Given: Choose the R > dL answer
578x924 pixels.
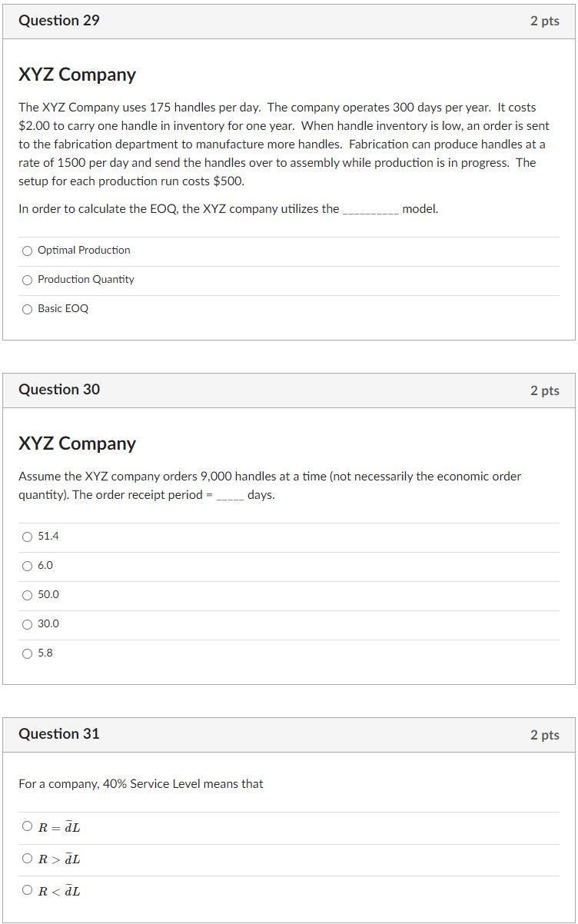Looking at the screenshot, I should (x=27, y=859).
